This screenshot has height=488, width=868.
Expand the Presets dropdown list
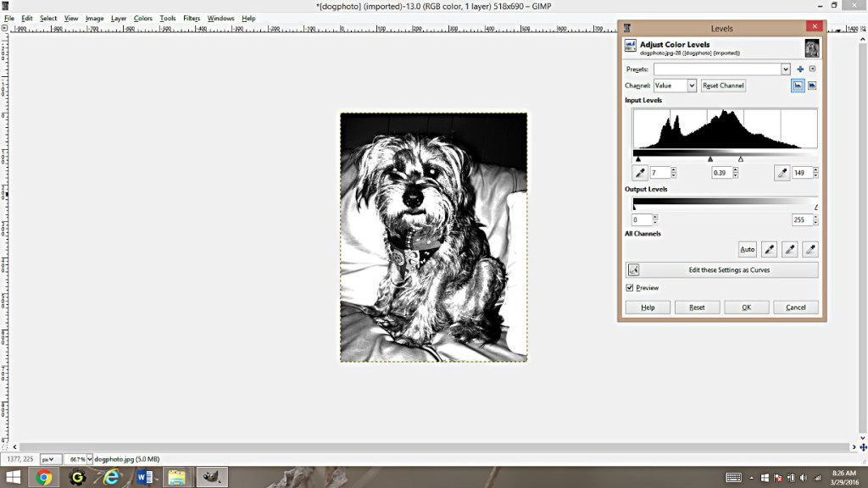[786, 68]
